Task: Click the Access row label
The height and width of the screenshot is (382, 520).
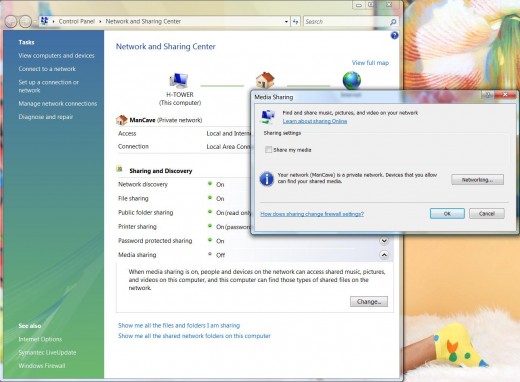Action: 127,133
